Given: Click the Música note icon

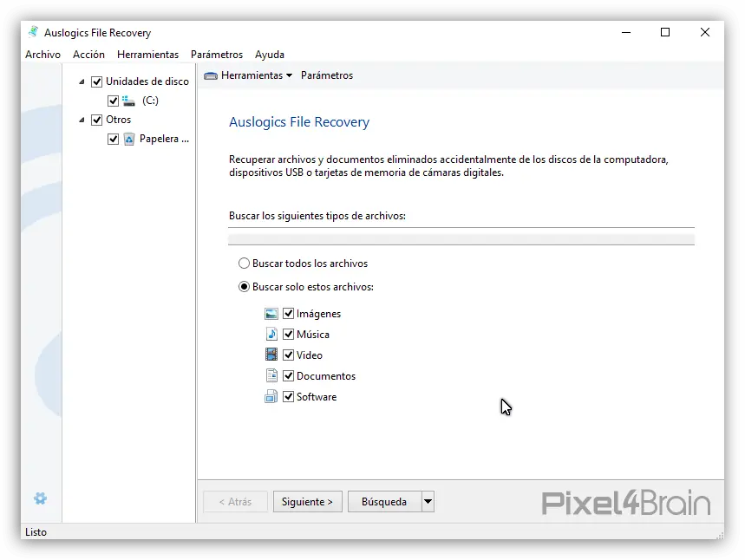Looking at the screenshot, I should [x=271, y=335].
